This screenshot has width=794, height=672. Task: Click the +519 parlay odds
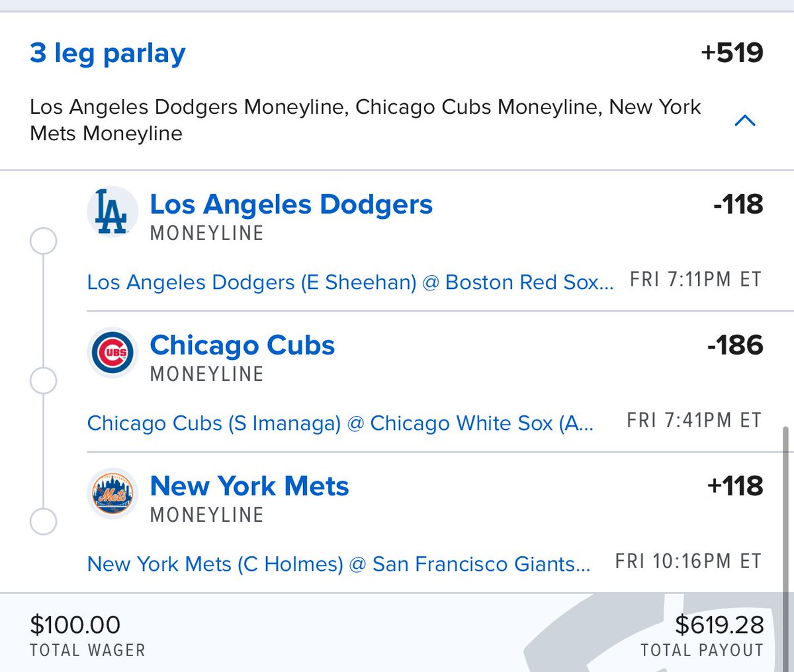click(x=732, y=52)
